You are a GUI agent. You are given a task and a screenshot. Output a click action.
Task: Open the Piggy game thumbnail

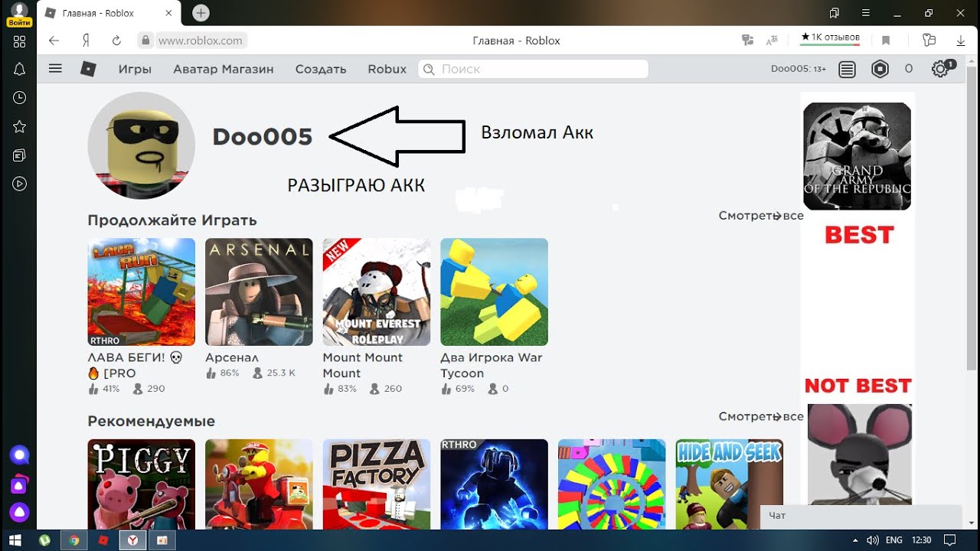click(x=142, y=484)
